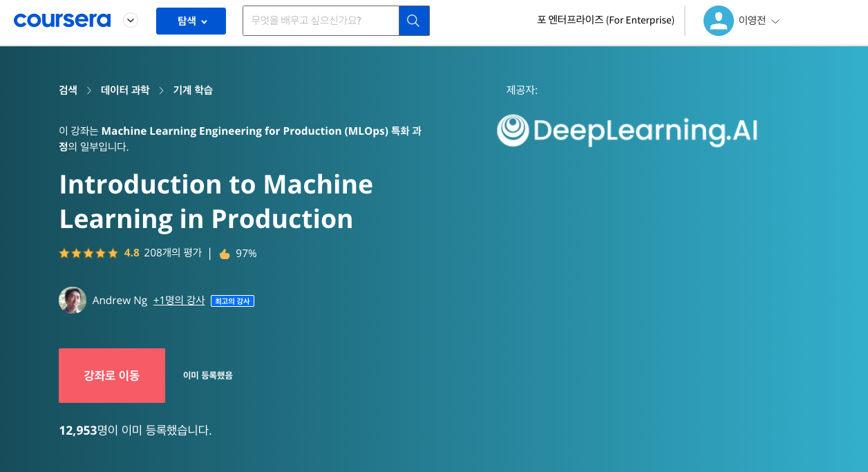Expand the dropdown arrow beside Coursera logo
This screenshot has width=868, height=472.
(x=131, y=21)
